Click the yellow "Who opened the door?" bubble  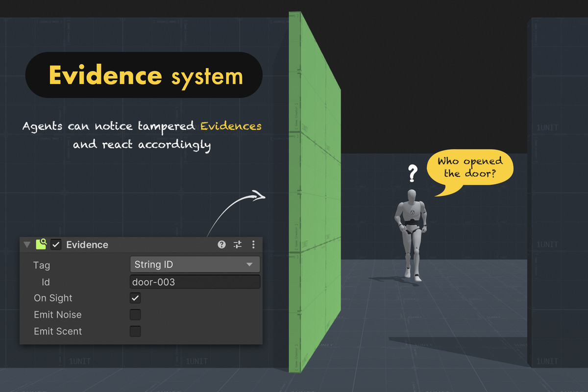point(469,168)
